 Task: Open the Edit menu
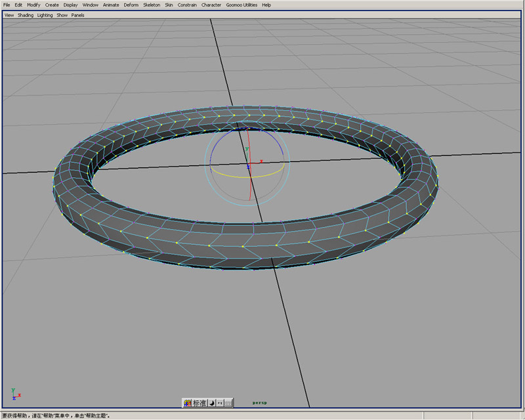pyautogui.click(x=18, y=5)
